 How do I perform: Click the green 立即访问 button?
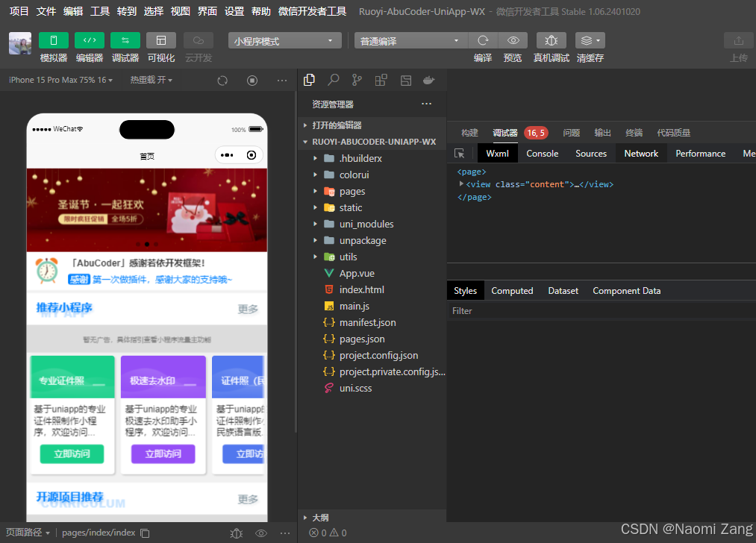point(72,453)
